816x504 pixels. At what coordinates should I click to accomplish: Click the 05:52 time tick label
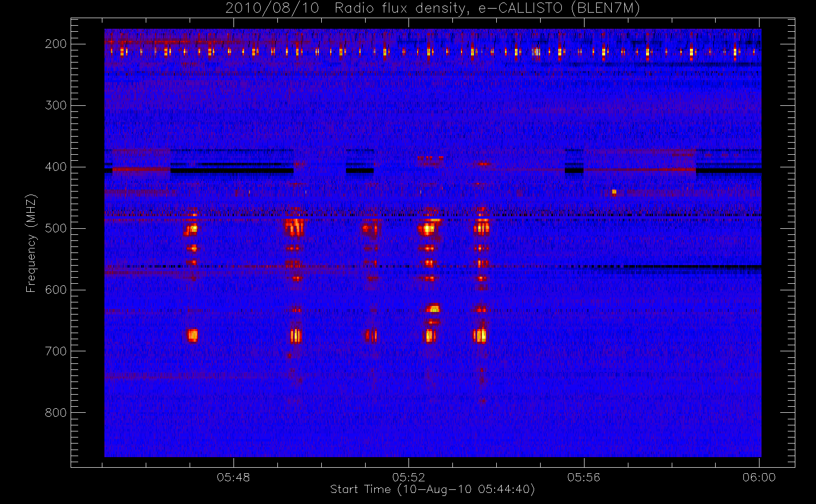pyautogui.click(x=409, y=477)
